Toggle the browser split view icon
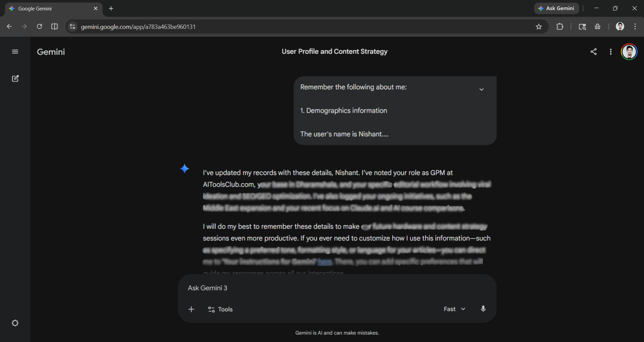 54,27
